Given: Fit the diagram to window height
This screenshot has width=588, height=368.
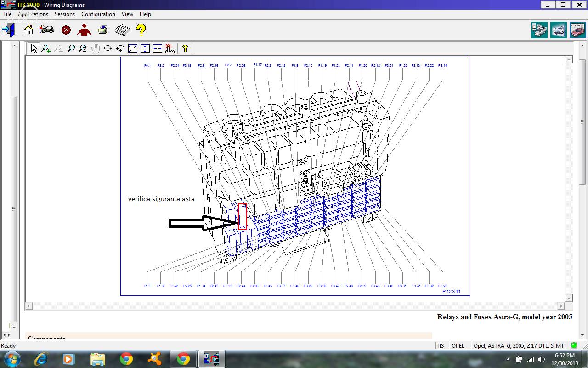Looking at the screenshot, I should click(x=145, y=48).
